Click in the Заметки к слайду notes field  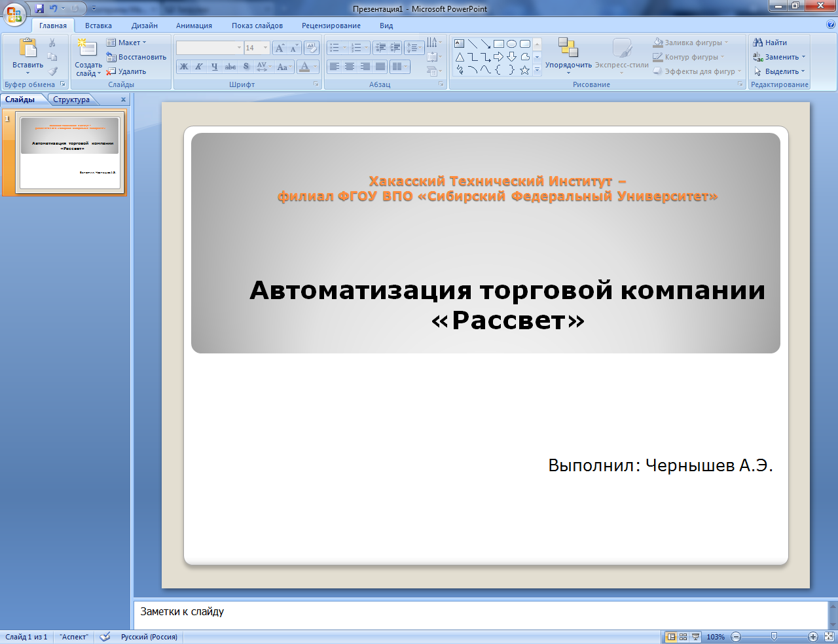(x=481, y=615)
